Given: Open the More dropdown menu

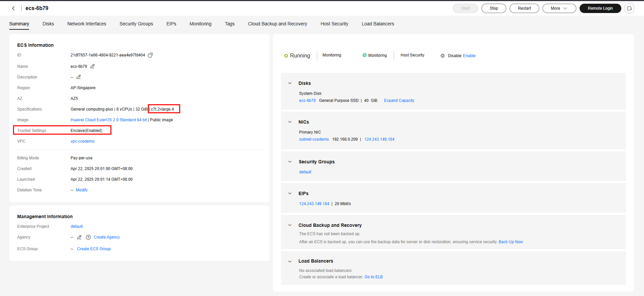Looking at the screenshot, I should (x=559, y=8).
